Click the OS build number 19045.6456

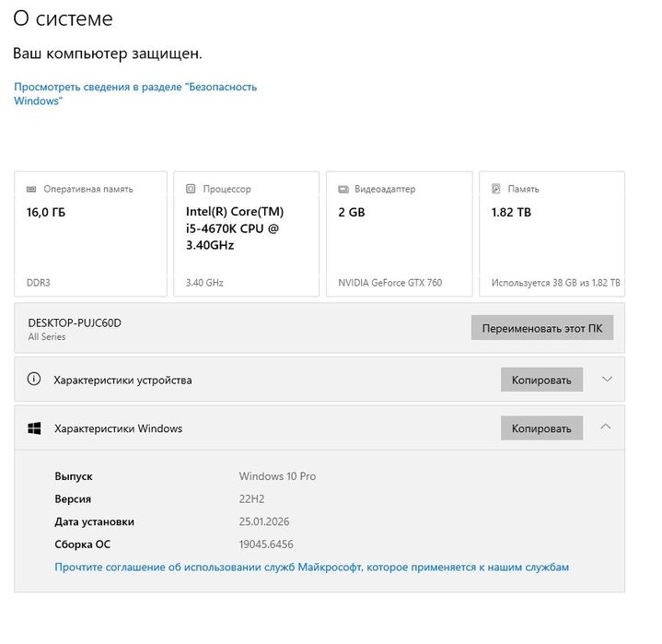[x=266, y=544]
